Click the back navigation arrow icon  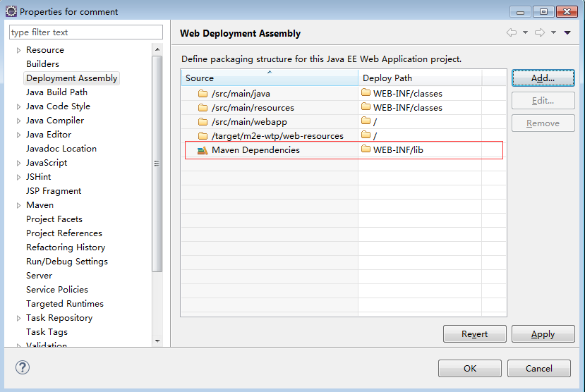(x=512, y=33)
